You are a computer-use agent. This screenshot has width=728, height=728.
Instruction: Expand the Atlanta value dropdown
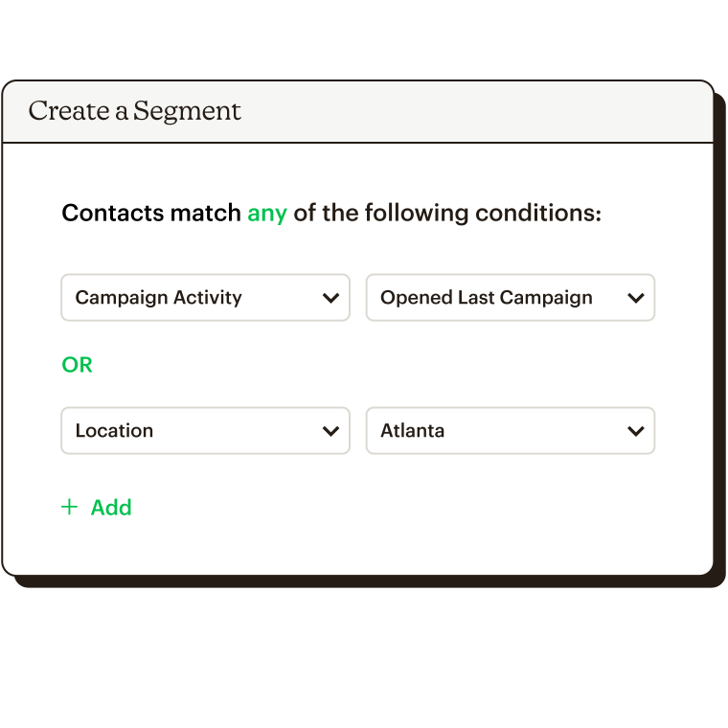pyautogui.click(x=511, y=431)
